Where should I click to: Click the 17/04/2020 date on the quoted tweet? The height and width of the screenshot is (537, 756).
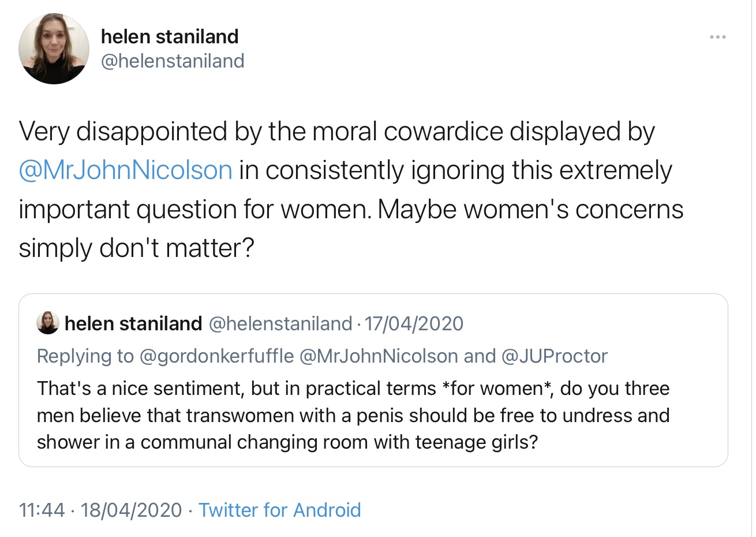414,323
